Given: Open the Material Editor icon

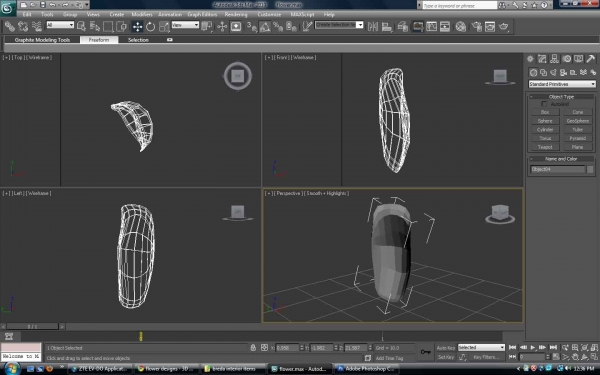Looking at the screenshot, I should click(x=461, y=26).
